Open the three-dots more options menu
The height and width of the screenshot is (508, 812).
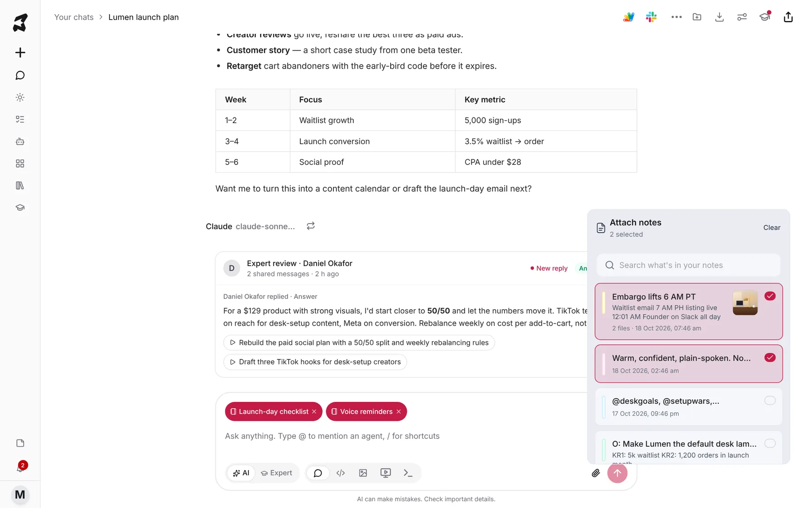click(676, 17)
